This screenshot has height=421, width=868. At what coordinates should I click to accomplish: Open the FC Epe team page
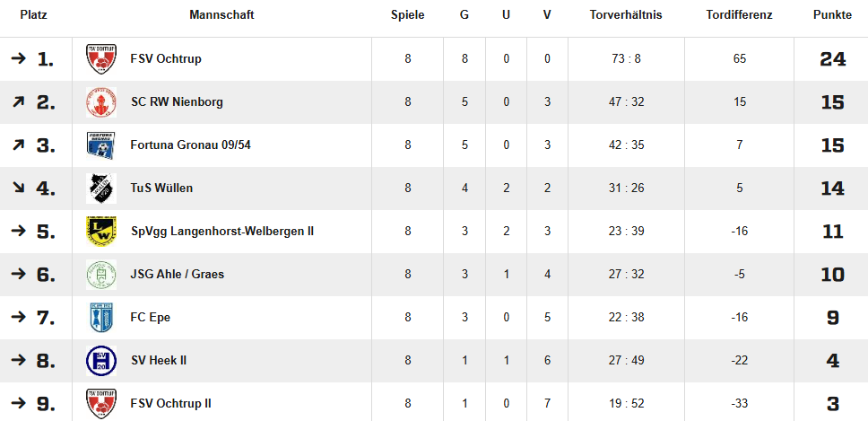click(151, 318)
